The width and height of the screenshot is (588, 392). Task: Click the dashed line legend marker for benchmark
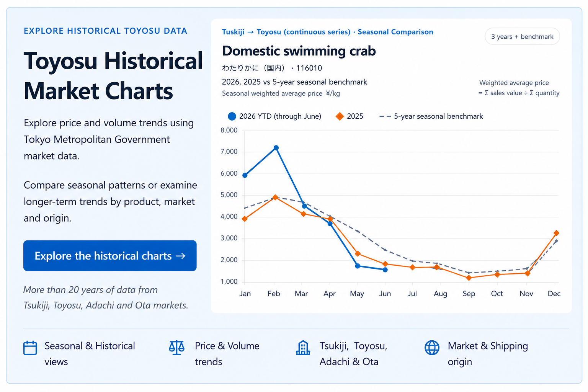coord(385,116)
